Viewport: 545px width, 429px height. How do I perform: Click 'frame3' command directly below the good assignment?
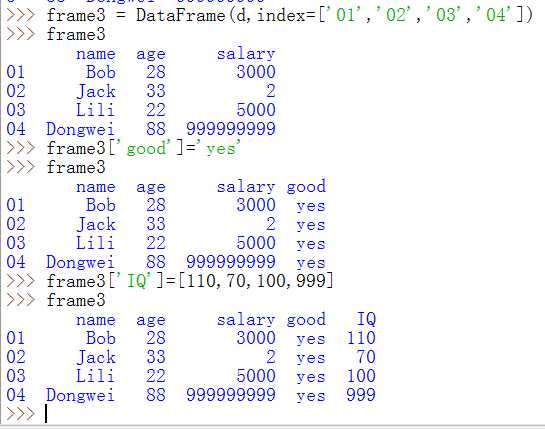click(x=76, y=167)
